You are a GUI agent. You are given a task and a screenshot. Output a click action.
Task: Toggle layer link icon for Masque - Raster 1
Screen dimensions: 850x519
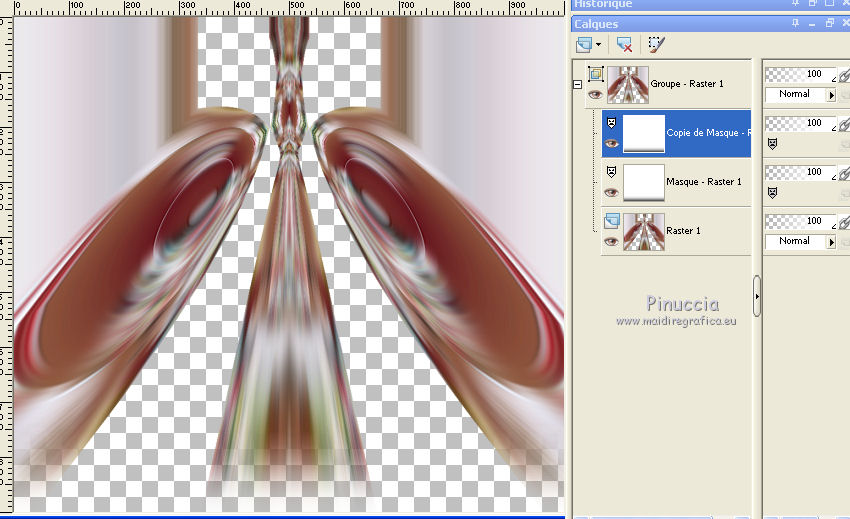pyautogui.click(x=844, y=173)
